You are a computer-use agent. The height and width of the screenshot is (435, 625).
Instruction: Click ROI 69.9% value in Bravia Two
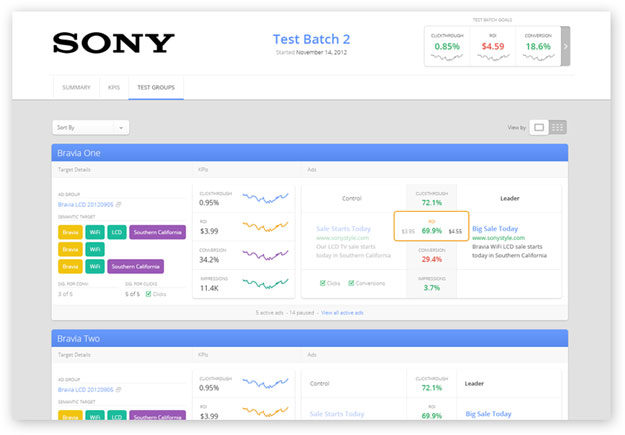[x=432, y=416]
